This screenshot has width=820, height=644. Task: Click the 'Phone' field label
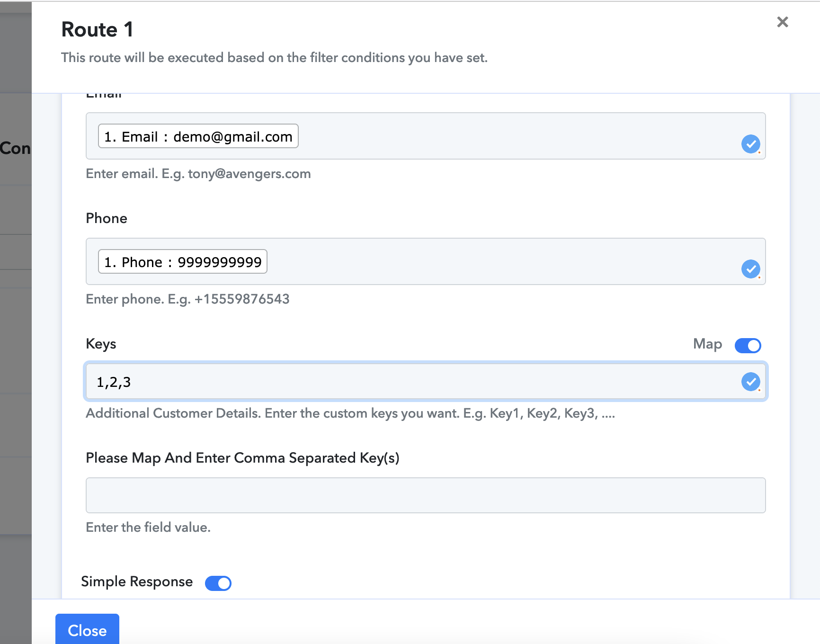click(107, 218)
